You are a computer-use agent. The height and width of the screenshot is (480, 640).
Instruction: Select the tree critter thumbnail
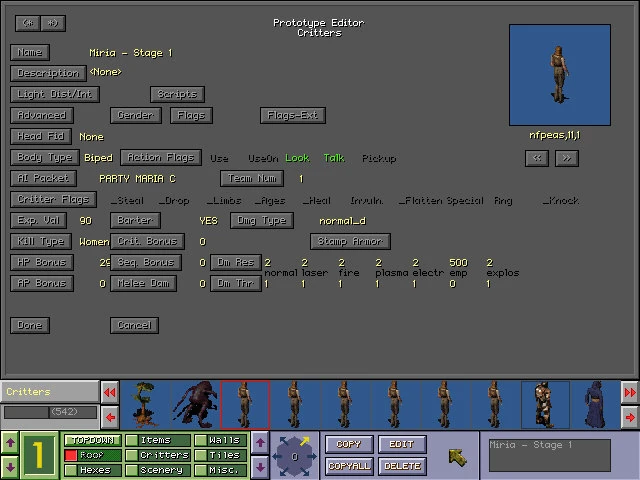point(145,404)
